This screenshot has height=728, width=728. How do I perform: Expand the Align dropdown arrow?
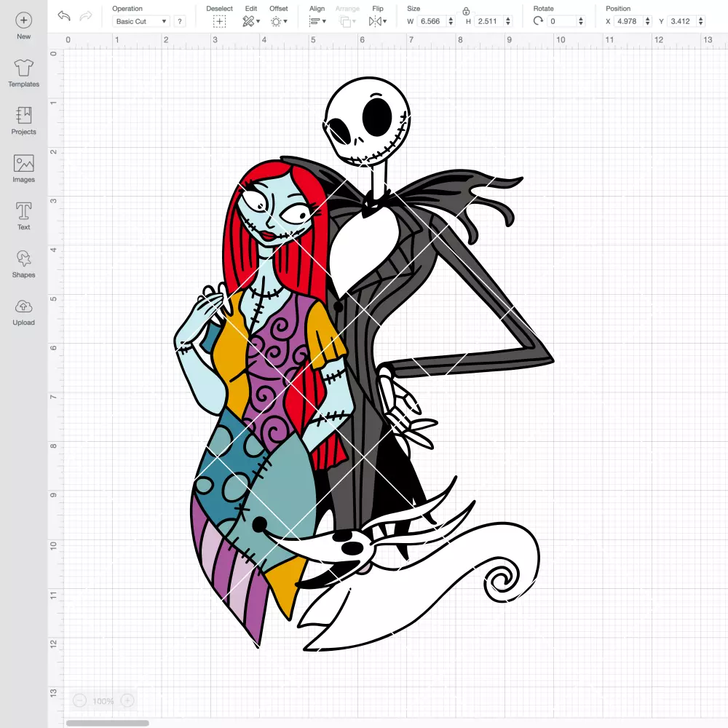click(x=324, y=21)
